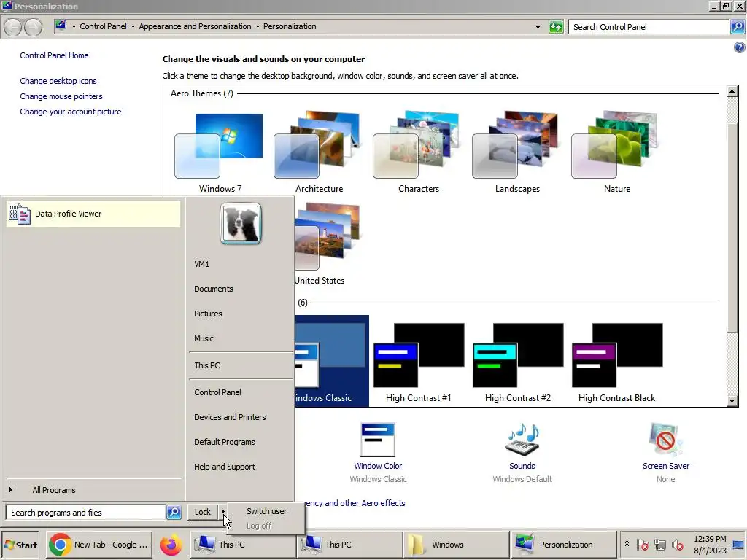Click the Search programs and files box
Screen dimensions: 747x560
pyautogui.click(x=86, y=513)
